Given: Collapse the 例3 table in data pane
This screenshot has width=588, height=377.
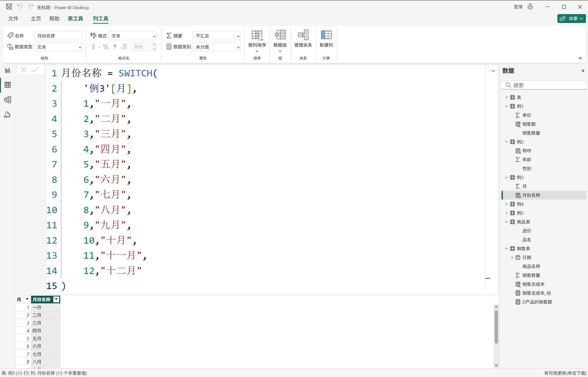Looking at the screenshot, I should tap(506, 177).
